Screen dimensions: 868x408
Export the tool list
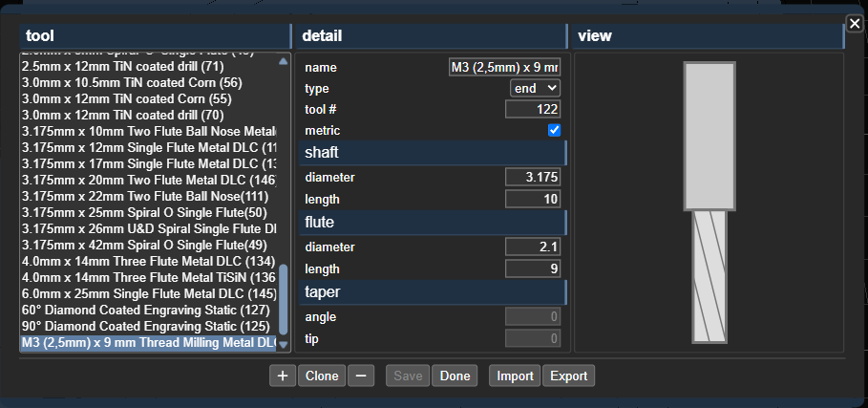[568, 376]
